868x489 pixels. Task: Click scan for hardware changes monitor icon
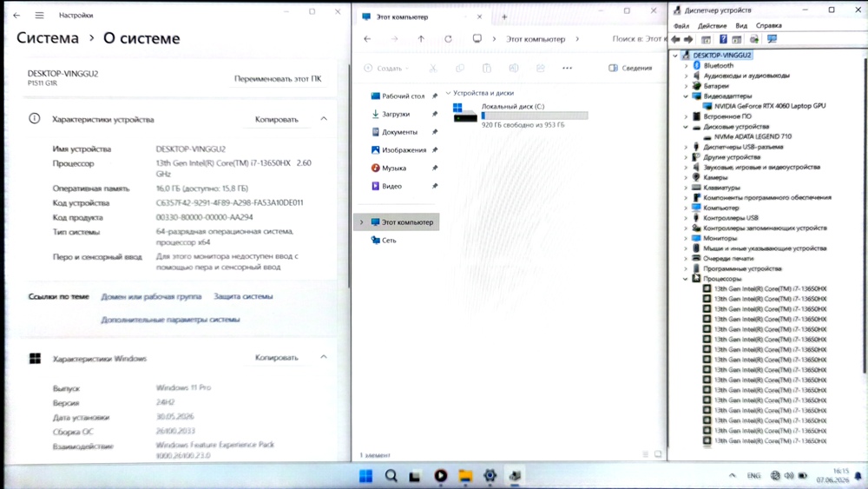(x=772, y=39)
